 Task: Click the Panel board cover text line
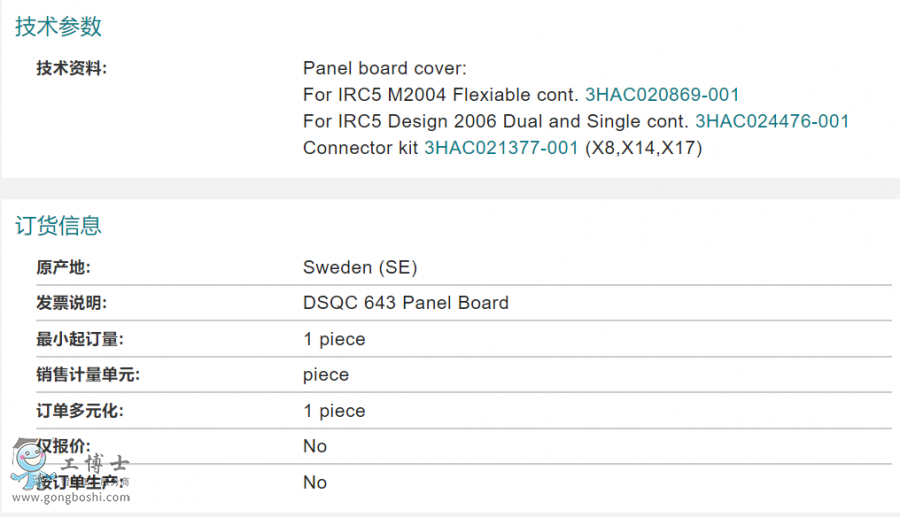click(385, 68)
